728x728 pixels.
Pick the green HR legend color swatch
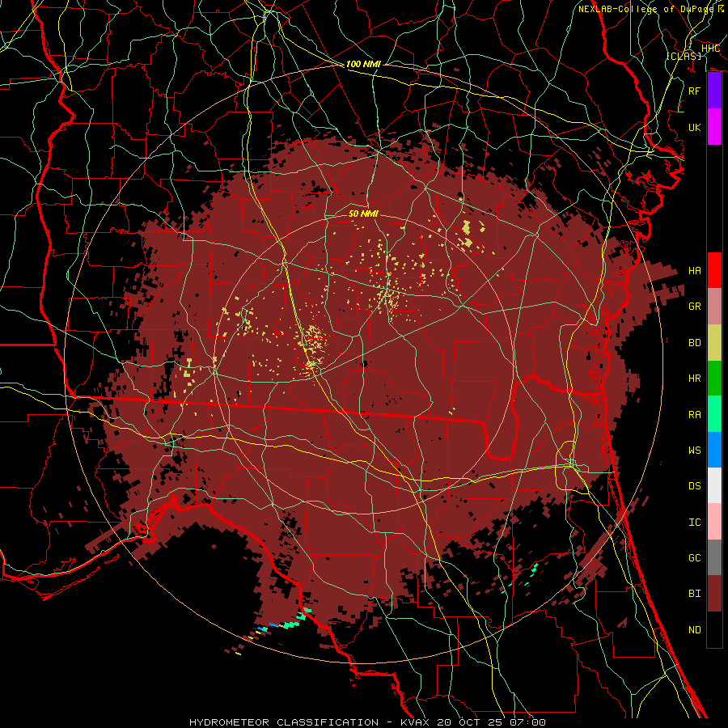[714, 379]
